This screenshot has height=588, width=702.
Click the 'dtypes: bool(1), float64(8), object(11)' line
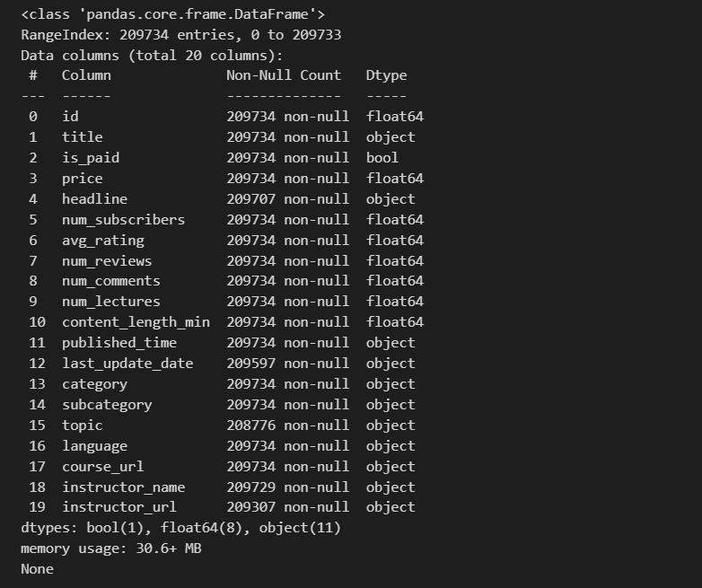click(180, 528)
